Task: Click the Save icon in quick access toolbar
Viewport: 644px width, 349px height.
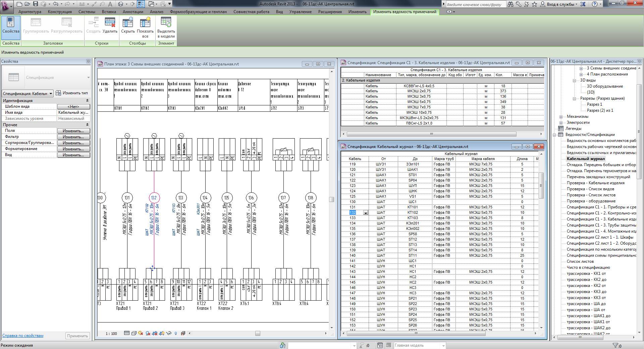Action: click(x=36, y=4)
